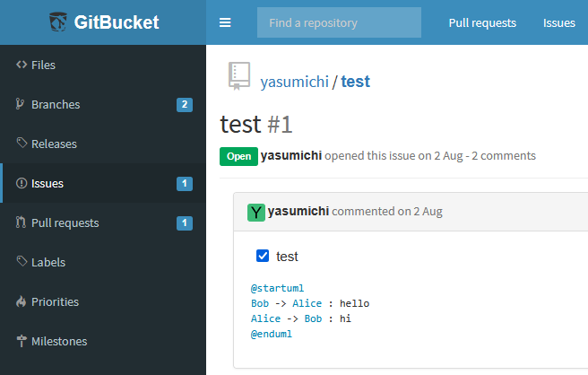Click the Files code icon
Viewport: 588px width, 375px height.
(x=22, y=65)
